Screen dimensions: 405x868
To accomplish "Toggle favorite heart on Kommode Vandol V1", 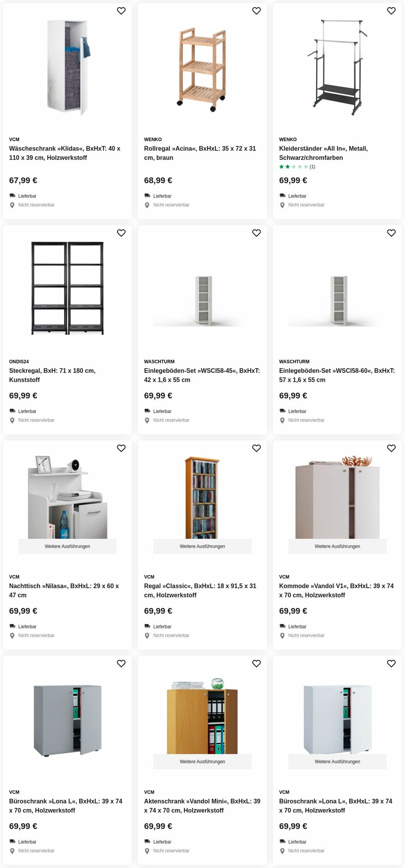I will 391,448.
